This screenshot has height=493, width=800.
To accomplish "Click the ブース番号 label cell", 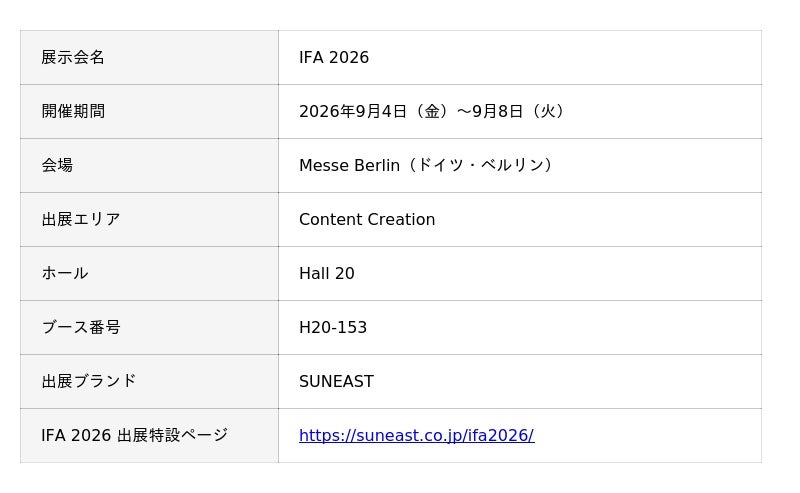I will point(149,328).
